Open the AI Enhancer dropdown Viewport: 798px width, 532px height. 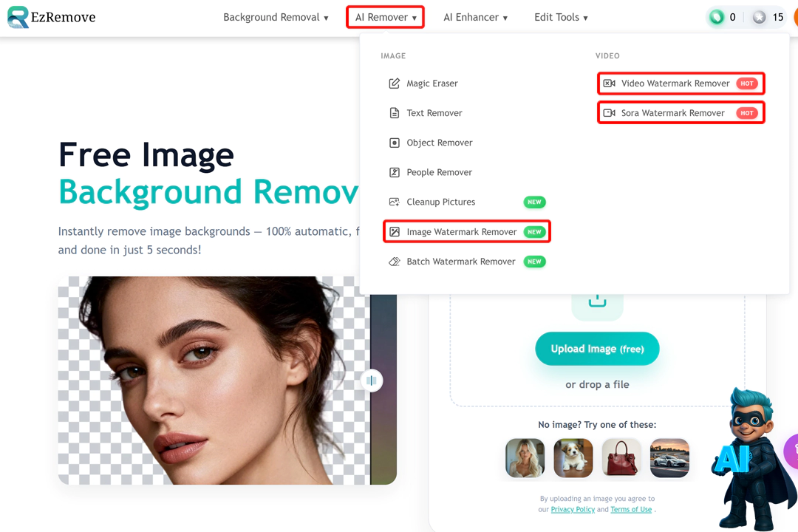(475, 17)
